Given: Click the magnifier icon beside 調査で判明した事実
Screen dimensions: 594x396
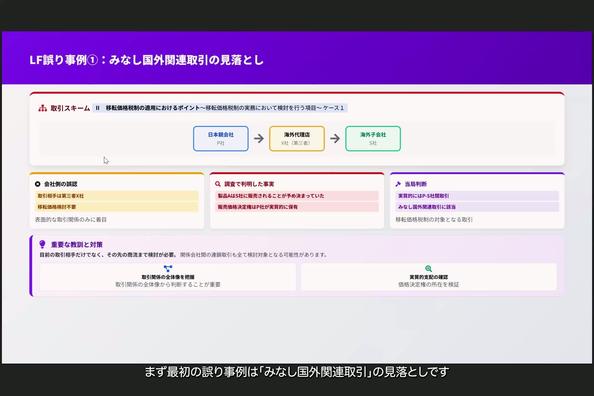Looking at the screenshot, I should [x=218, y=184].
